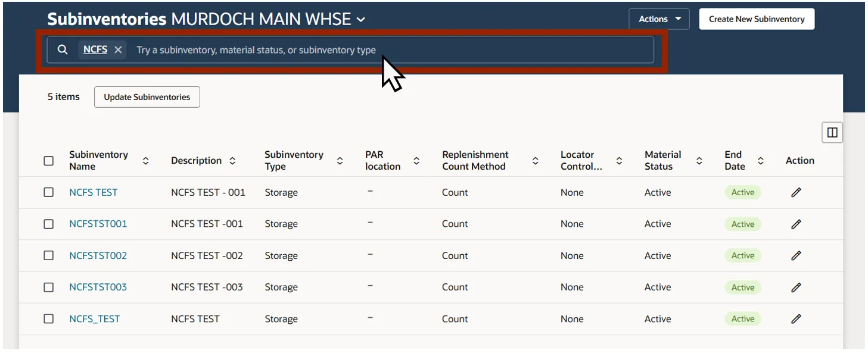
Task: Sort by End Date column
Action: [761, 161]
